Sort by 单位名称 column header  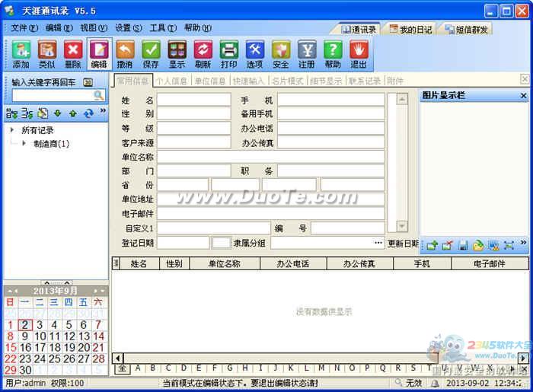tap(225, 263)
